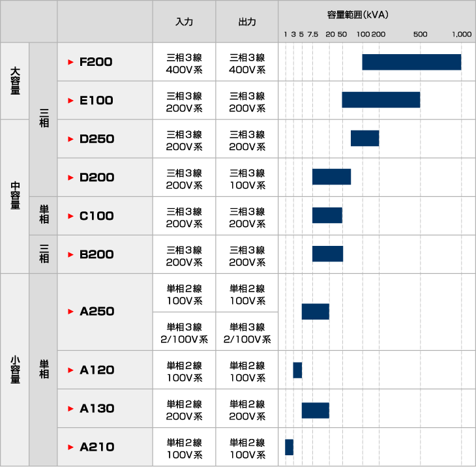Open the A130 model link

coord(97,409)
